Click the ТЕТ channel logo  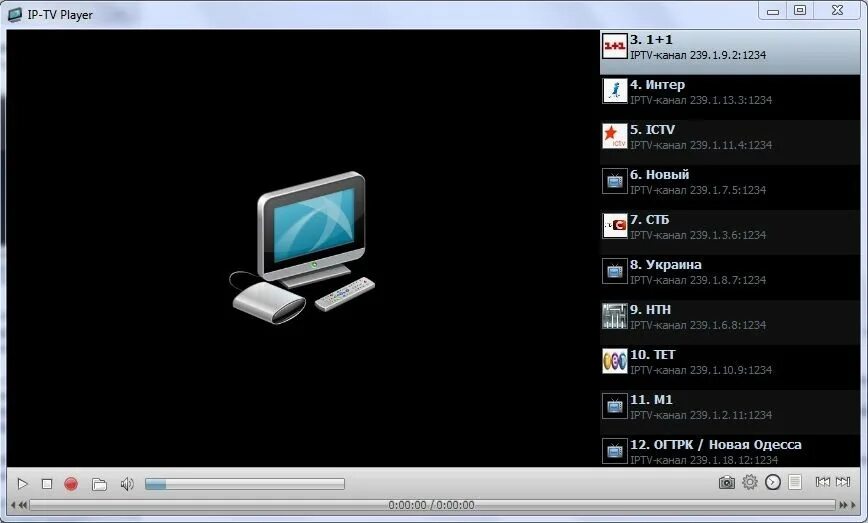point(614,361)
